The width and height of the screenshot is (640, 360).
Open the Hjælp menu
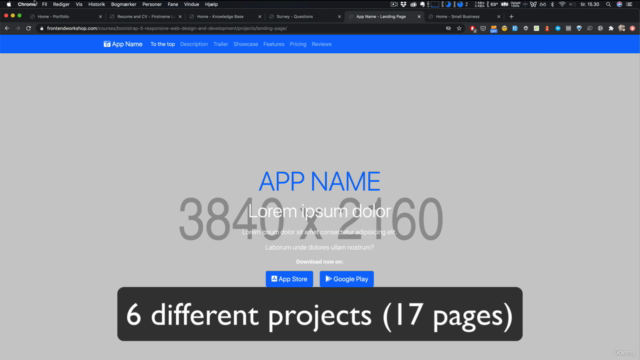click(211, 4)
